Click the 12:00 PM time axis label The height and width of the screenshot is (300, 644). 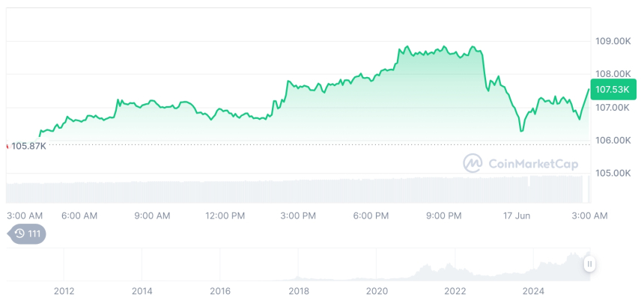click(x=225, y=215)
